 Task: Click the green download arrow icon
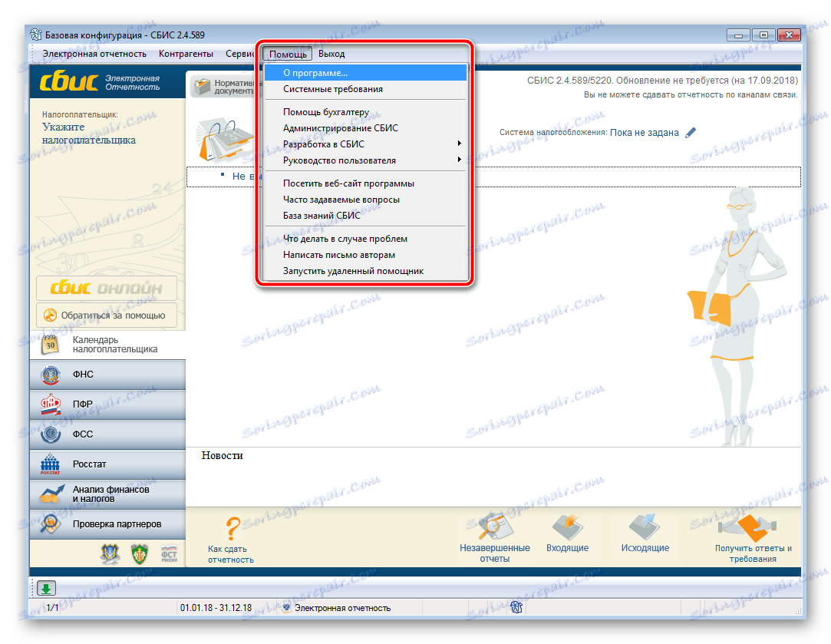(46, 588)
